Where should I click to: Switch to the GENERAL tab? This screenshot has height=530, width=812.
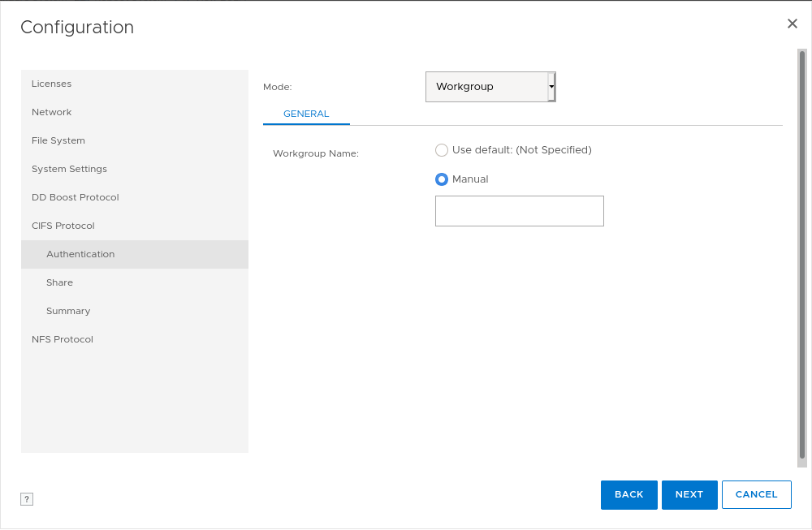point(306,114)
